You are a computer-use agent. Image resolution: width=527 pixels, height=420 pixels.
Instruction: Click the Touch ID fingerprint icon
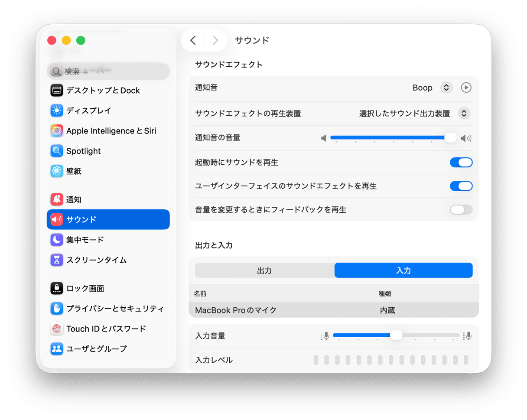click(x=57, y=329)
